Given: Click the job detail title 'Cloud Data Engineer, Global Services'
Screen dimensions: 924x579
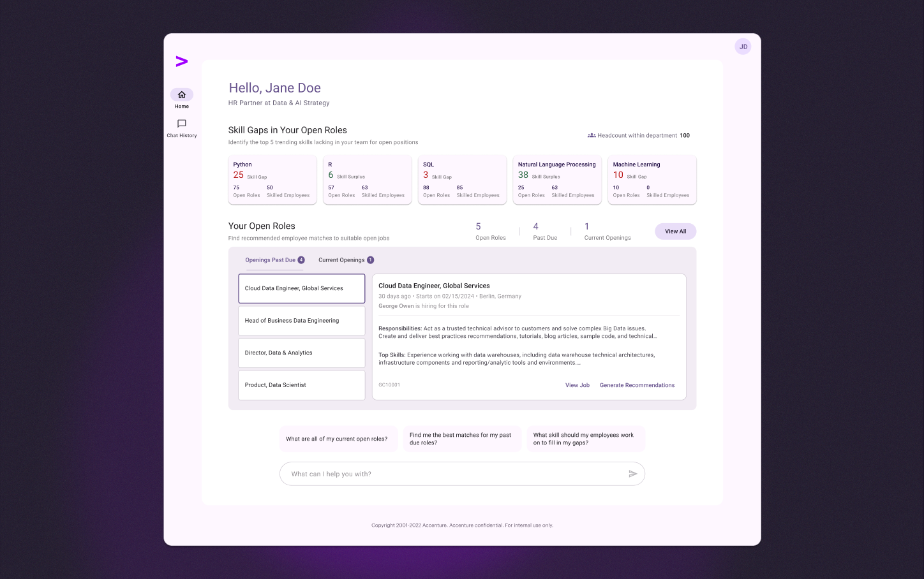Looking at the screenshot, I should 434,286.
